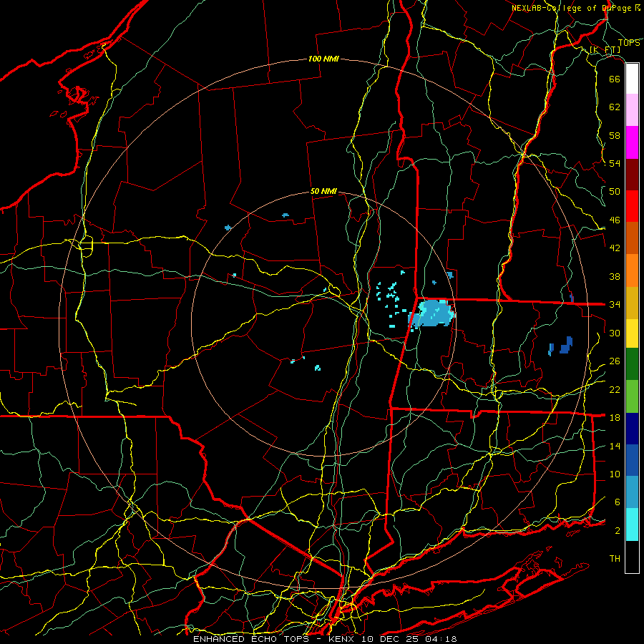
Task: Select the '62' legend value
Action: tap(615, 107)
